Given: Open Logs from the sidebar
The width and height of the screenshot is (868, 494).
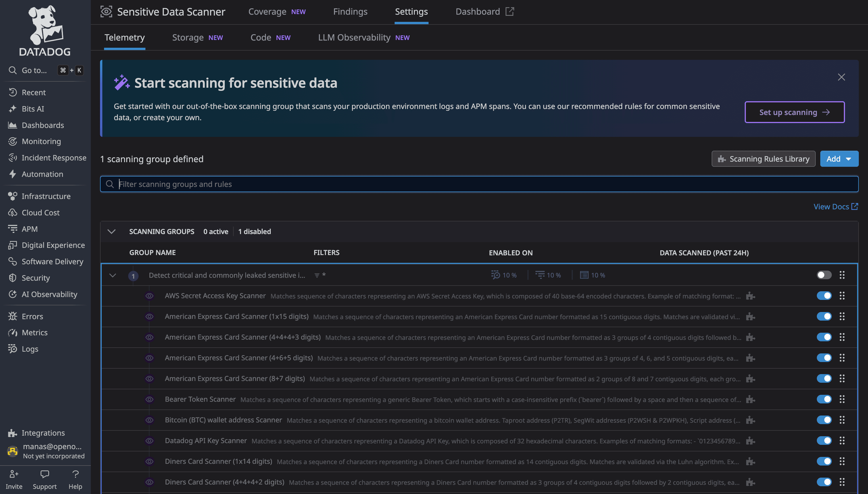Looking at the screenshot, I should coord(30,349).
